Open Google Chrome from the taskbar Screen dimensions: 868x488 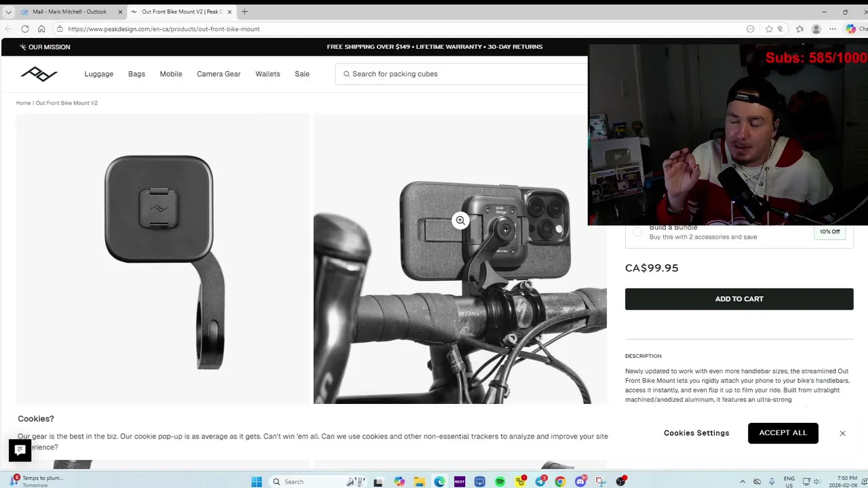(560, 482)
